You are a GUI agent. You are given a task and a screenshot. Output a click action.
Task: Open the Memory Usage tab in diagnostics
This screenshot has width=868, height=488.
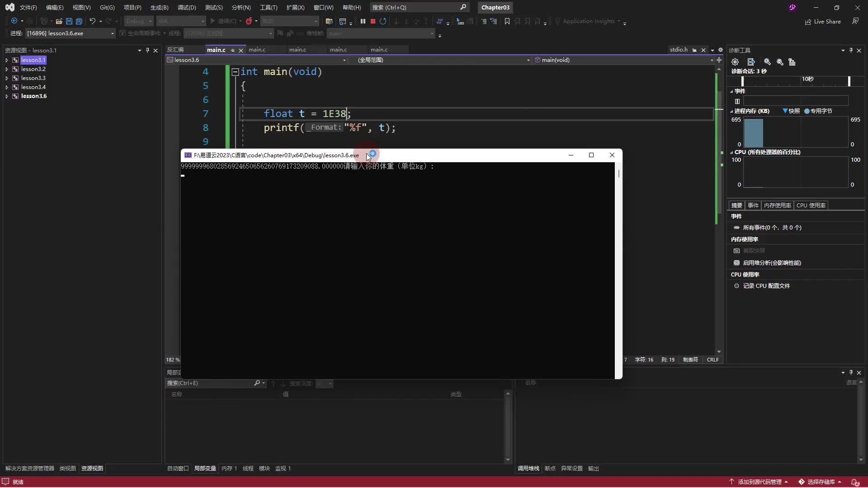777,205
